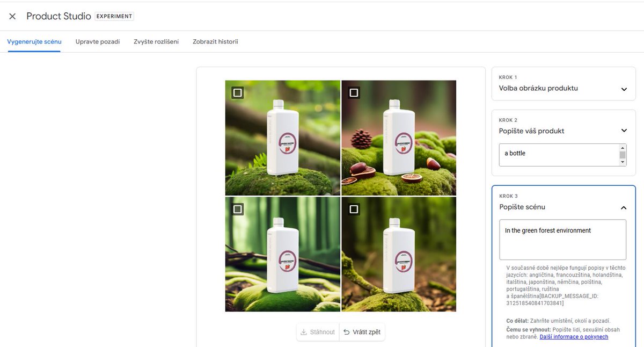644x347 pixels.
Task: Click the Stáhnout button
Action: (317, 332)
